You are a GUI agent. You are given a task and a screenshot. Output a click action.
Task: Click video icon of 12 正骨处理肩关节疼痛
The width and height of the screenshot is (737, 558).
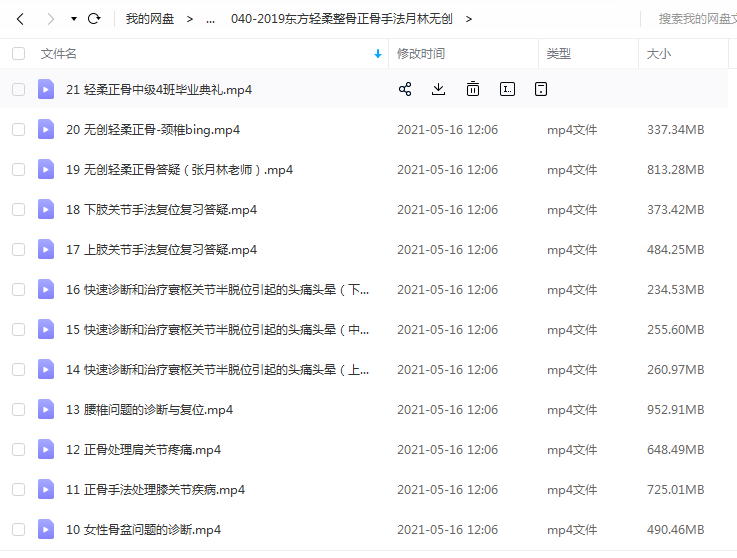46,449
